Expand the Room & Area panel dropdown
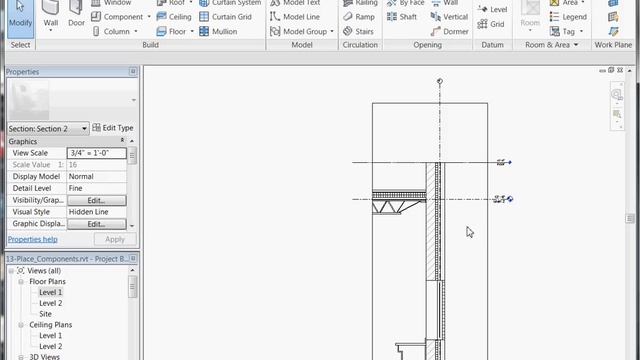 576,45
